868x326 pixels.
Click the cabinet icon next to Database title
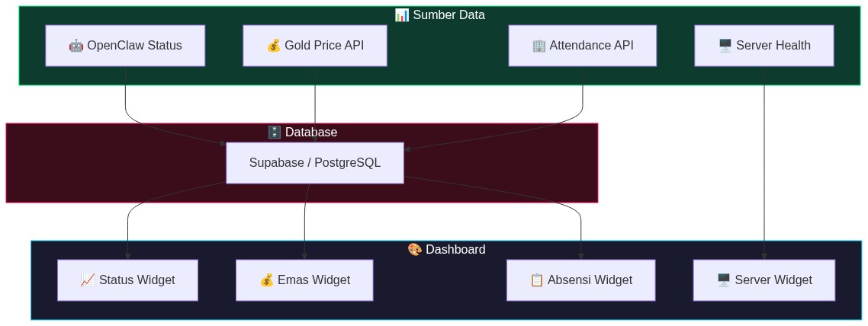point(275,133)
